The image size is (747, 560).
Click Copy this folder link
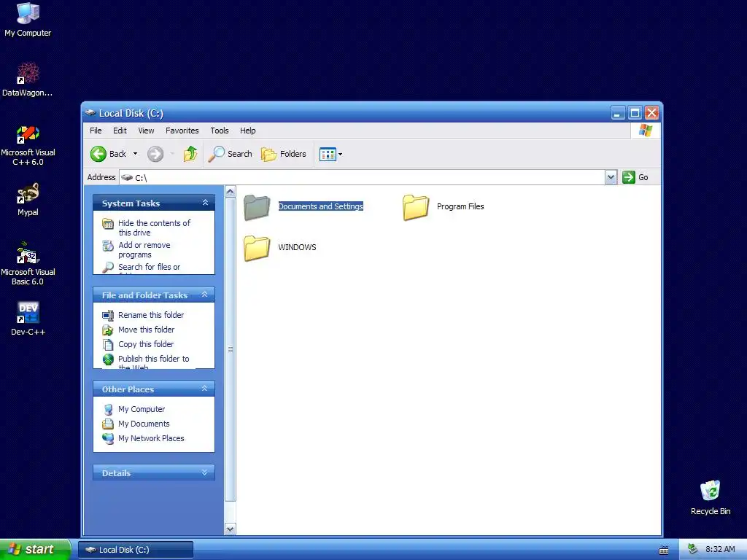[146, 344]
